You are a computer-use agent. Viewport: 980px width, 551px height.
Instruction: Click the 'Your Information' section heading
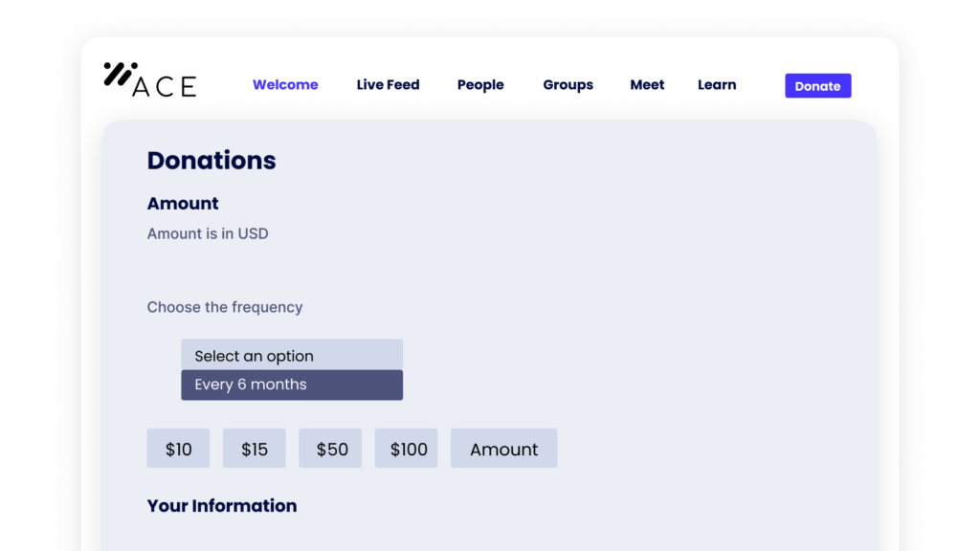pos(222,505)
